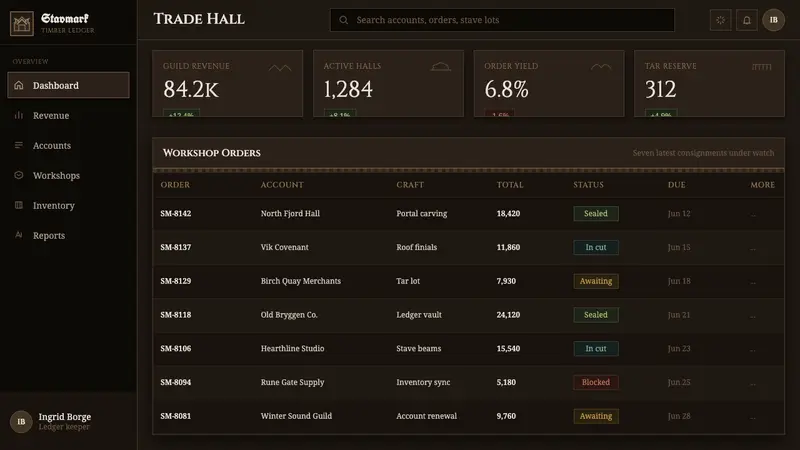Viewport: 800px width, 450px height.
Task: Click the Blocked badge for SM-8094
Action: point(596,382)
